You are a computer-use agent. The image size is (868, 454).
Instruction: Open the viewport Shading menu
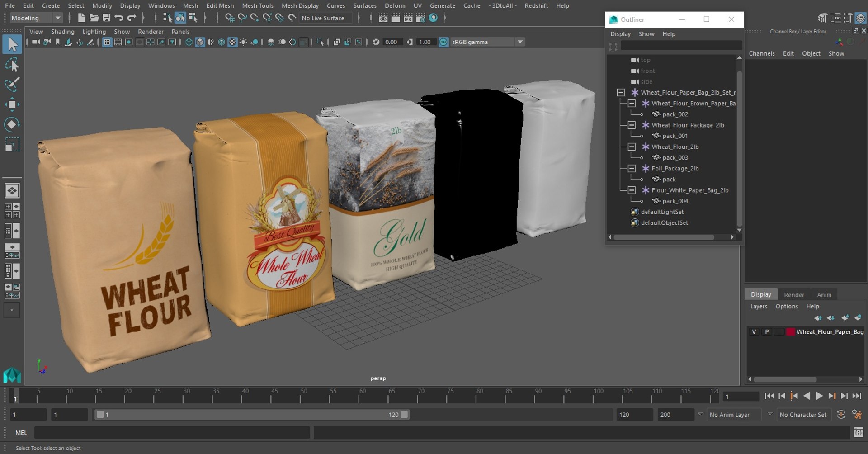coord(62,32)
